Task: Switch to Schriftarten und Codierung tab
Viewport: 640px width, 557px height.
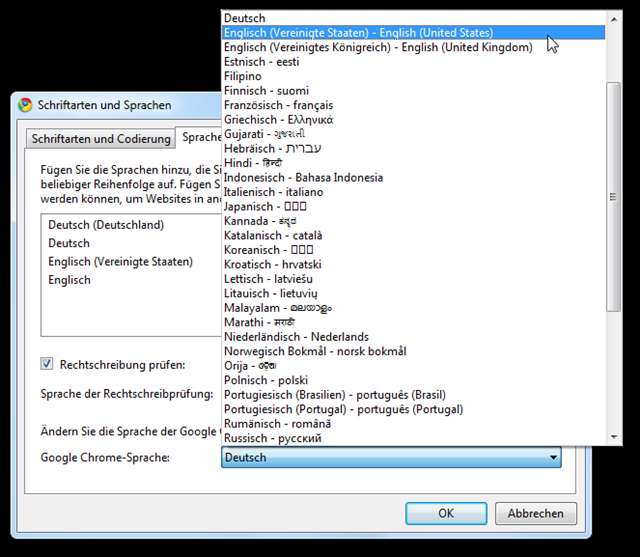Action: pos(101,139)
